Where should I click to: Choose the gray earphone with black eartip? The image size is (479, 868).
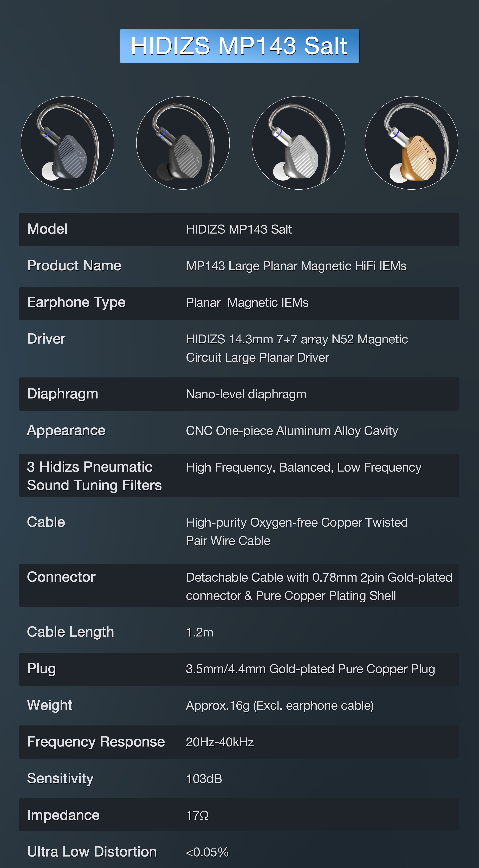[x=183, y=143]
